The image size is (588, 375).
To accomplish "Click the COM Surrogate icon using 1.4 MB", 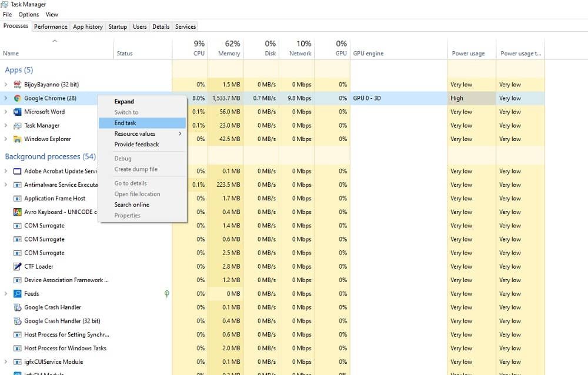I will click(x=17, y=226).
